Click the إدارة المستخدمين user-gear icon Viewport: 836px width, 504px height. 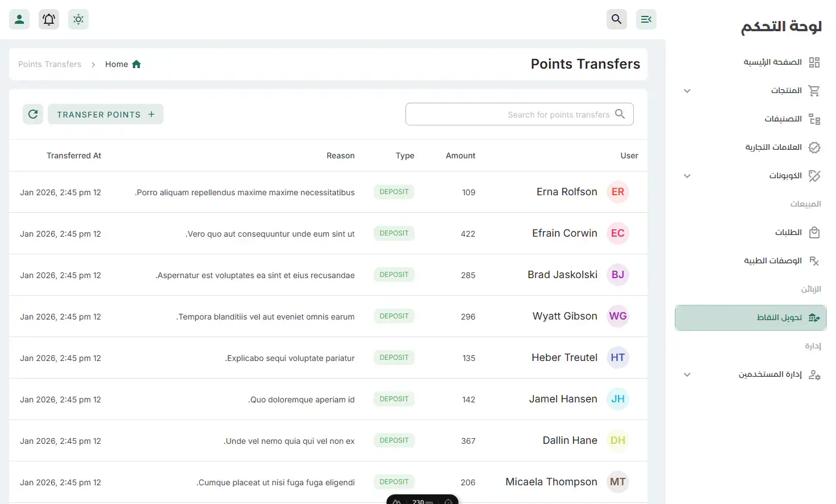pyautogui.click(x=814, y=375)
